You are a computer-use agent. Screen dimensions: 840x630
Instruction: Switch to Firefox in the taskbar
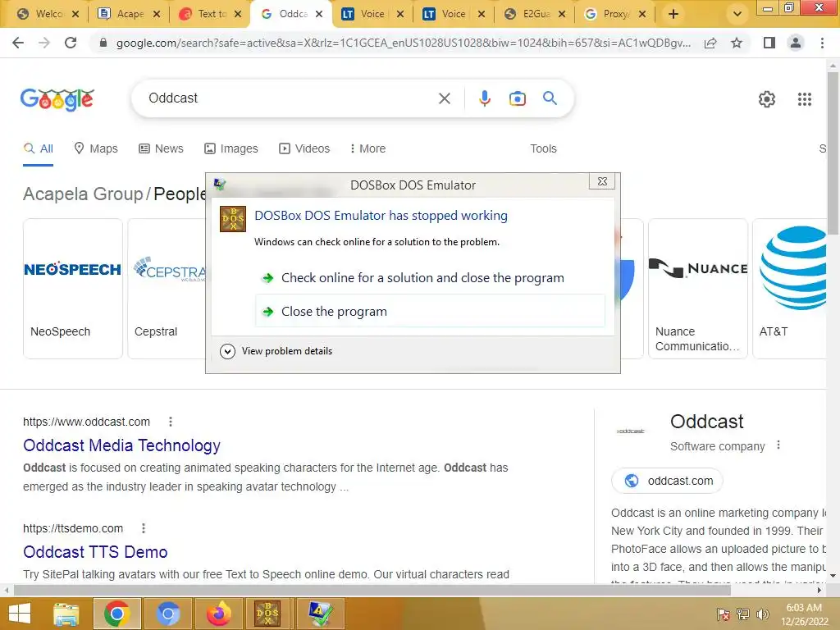[218, 614]
